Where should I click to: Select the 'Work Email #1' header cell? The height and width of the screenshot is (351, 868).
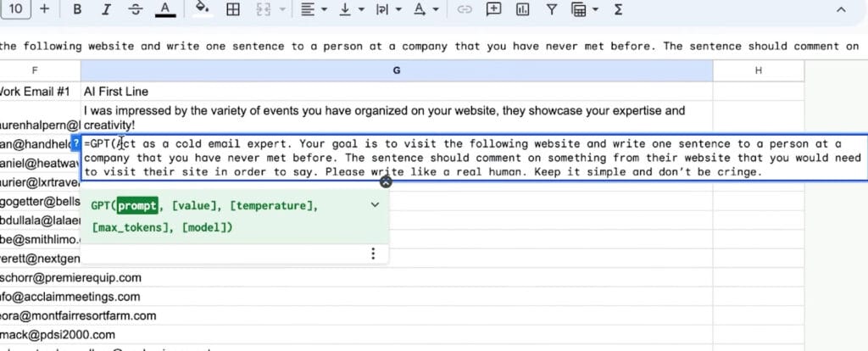point(40,92)
